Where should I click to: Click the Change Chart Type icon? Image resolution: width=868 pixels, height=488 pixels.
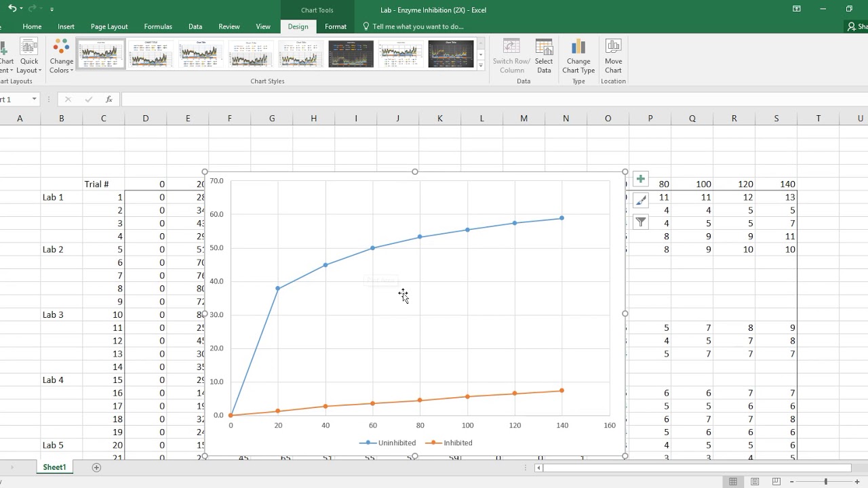click(578, 56)
